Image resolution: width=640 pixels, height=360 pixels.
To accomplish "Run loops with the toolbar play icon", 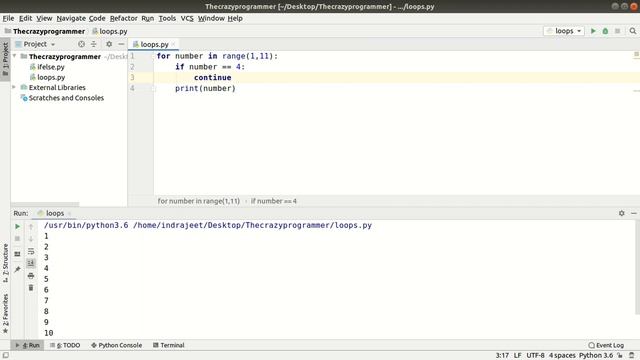I will pyautogui.click(x=593, y=31).
